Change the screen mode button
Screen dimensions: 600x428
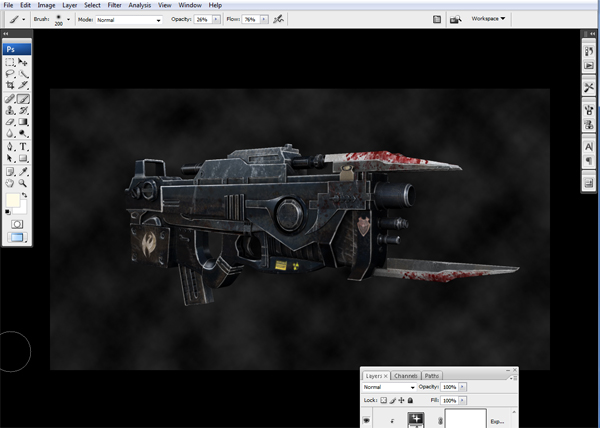pyautogui.click(x=17, y=238)
